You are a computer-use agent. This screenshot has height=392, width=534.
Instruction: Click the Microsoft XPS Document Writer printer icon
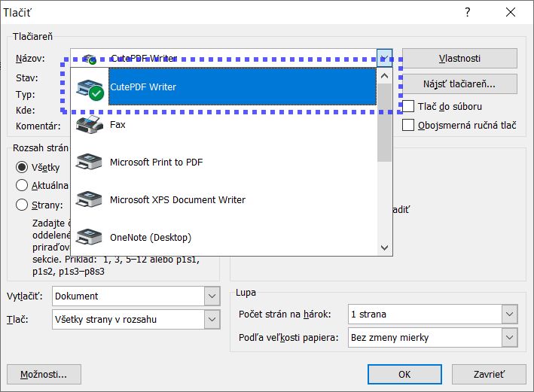pyautogui.click(x=89, y=199)
